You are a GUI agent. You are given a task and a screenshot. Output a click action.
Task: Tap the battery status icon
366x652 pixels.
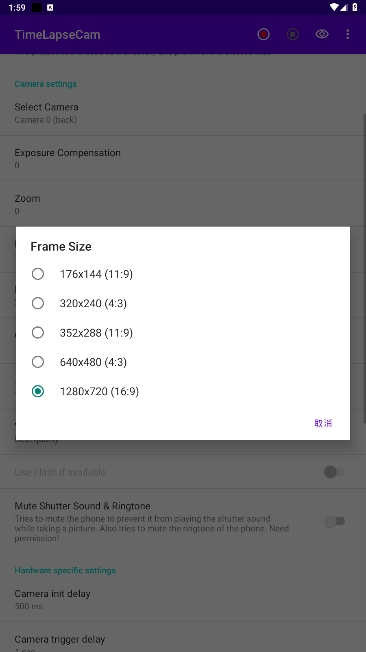(x=355, y=7)
